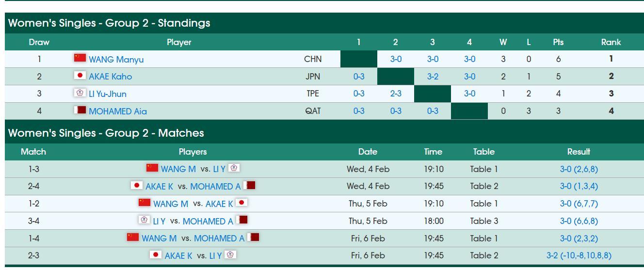Open result 3-0 (6,7,7) for match 1-2
The height and width of the screenshot is (270, 644).
[x=579, y=204]
